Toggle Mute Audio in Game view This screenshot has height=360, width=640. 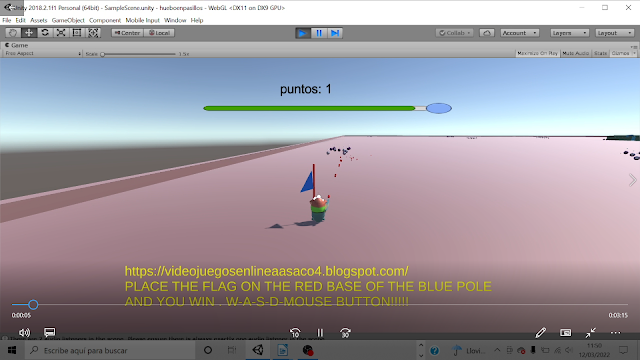576,53
